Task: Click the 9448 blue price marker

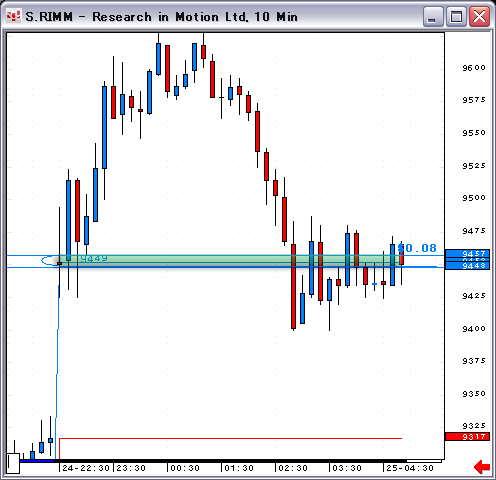Action: 467,266
